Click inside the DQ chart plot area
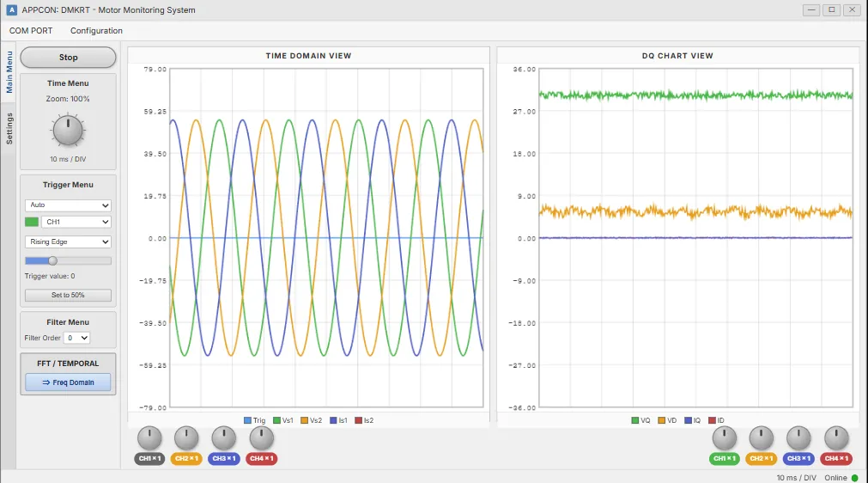868x483 pixels. click(x=695, y=238)
